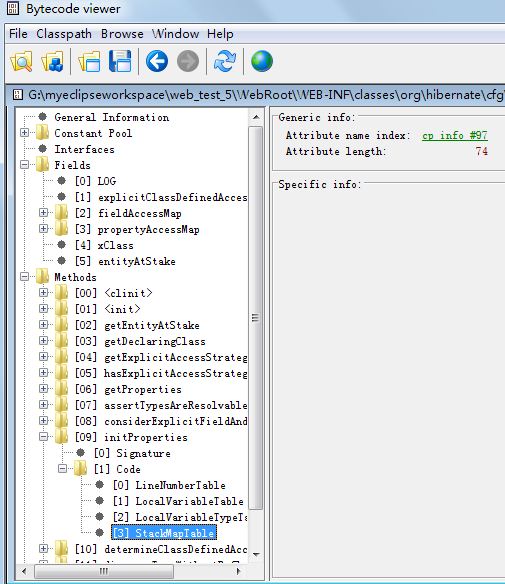Click the open class file toolbar icon
Image resolution: width=505 pixels, height=584 pixels.
[x=21, y=61]
